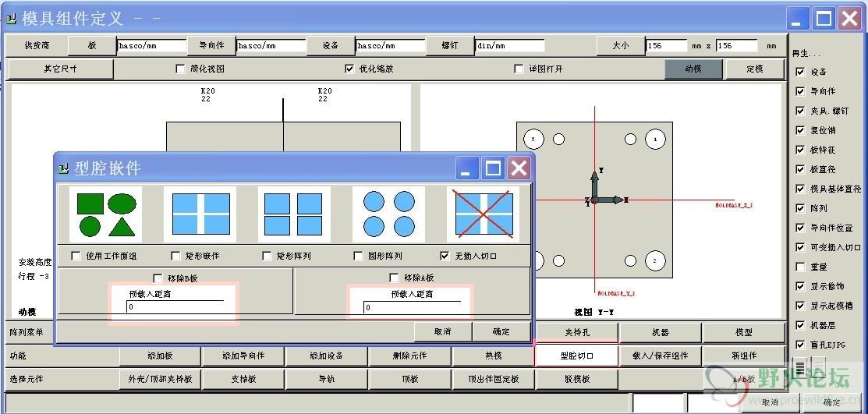Screen dimensions: 868x414
Task: Uncheck 机器层 checkbox
Action: pos(800,325)
